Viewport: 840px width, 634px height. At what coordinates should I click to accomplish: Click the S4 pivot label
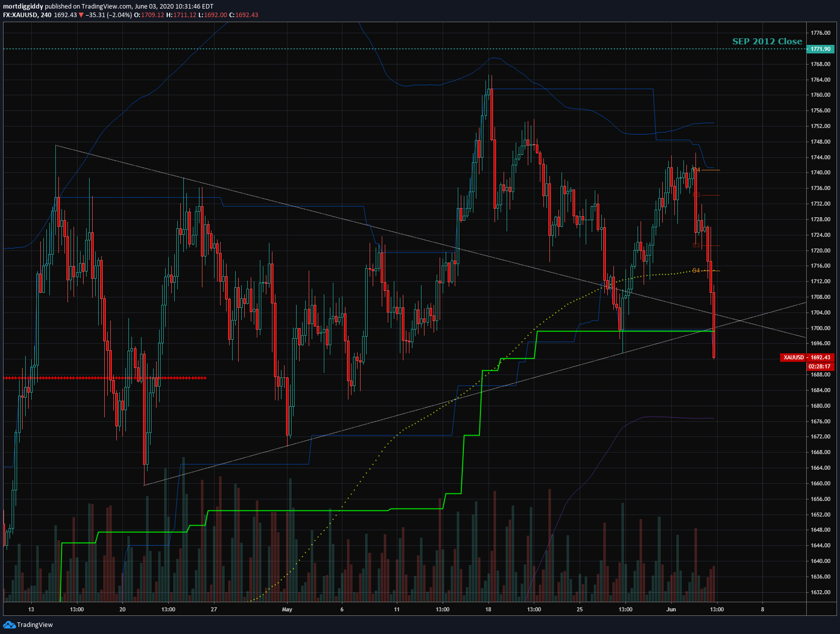tap(696, 271)
